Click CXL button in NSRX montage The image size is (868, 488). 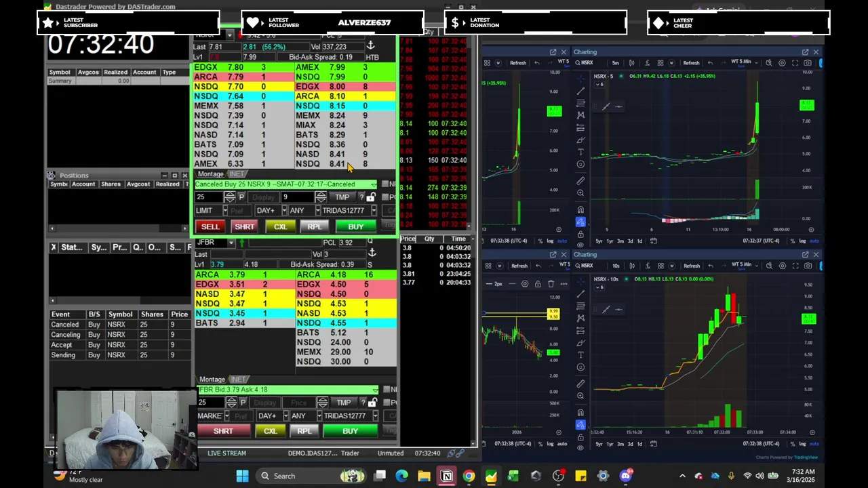[x=280, y=227]
